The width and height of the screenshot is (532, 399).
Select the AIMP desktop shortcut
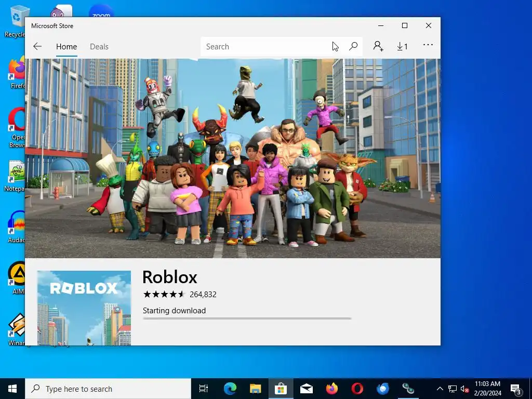(17, 278)
